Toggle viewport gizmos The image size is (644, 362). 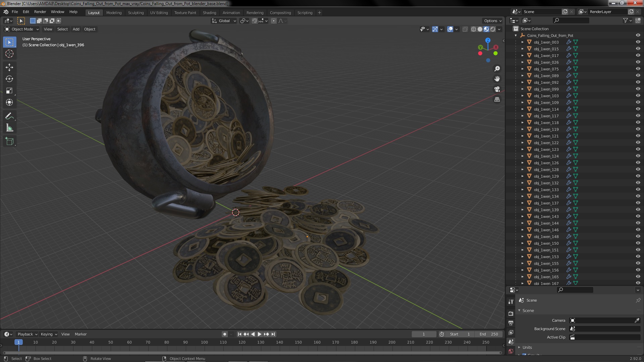click(435, 29)
